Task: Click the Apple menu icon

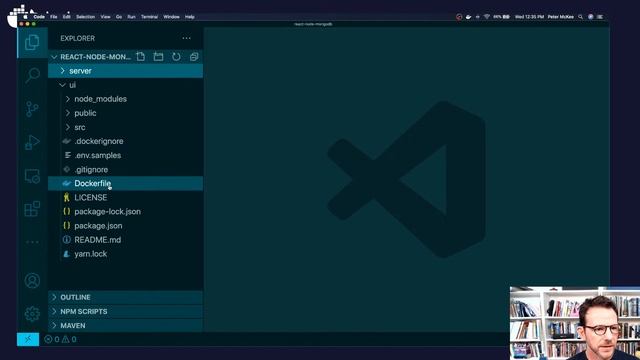Action: coord(25,17)
